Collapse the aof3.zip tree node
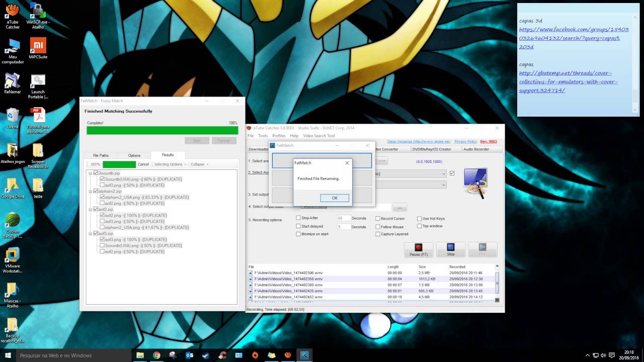The height and width of the screenshot is (362, 644). (x=91, y=233)
